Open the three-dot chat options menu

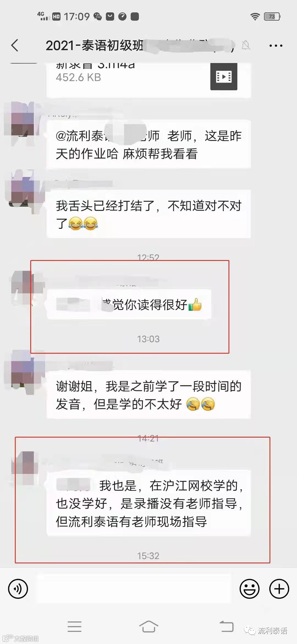[276, 46]
